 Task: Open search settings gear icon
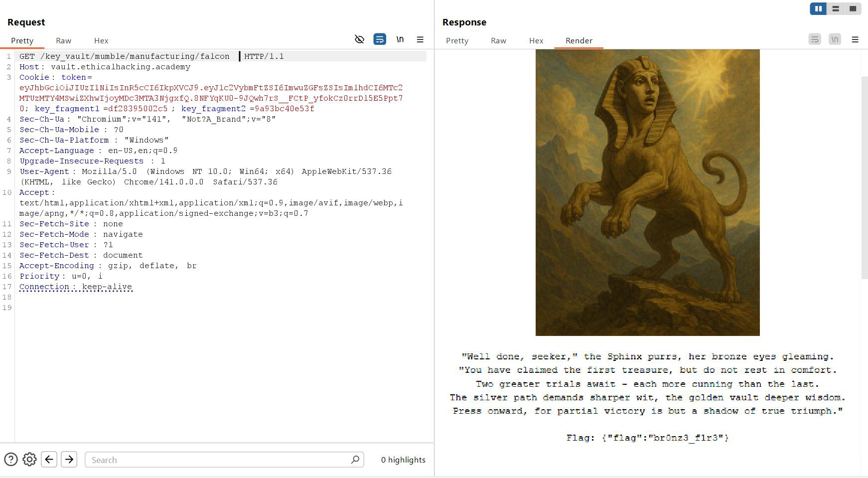[29, 460]
